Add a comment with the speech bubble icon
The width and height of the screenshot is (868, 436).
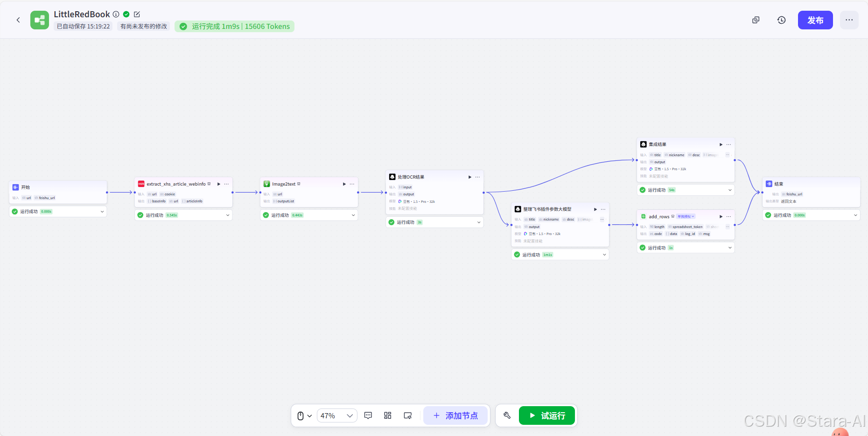click(x=368, y=415)
